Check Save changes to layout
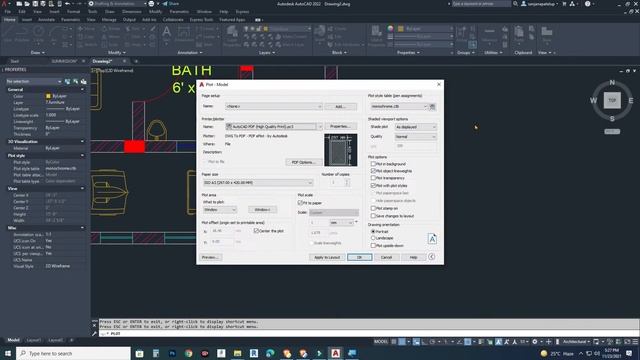 tap(373, 216)
